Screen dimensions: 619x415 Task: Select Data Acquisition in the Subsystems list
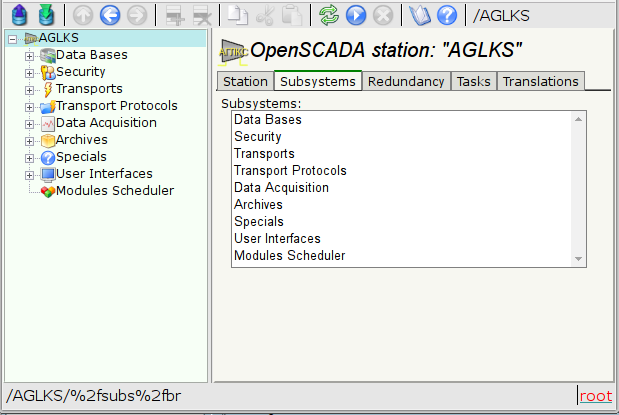[281, 188]
